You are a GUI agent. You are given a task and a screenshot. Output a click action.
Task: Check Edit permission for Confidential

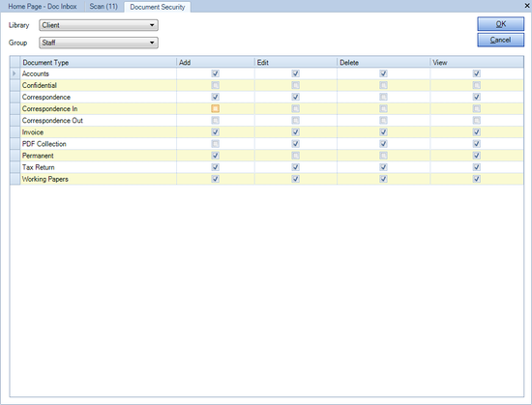tap(296, 85)
